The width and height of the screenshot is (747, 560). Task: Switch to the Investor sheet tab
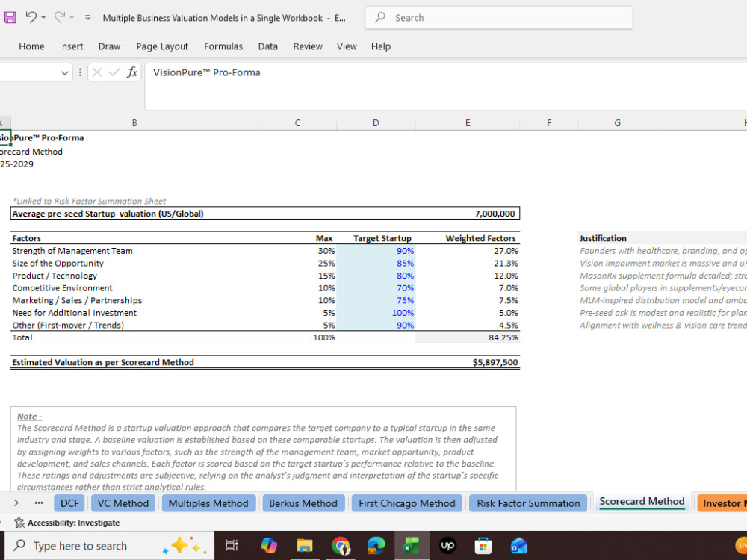pos(722,503)
